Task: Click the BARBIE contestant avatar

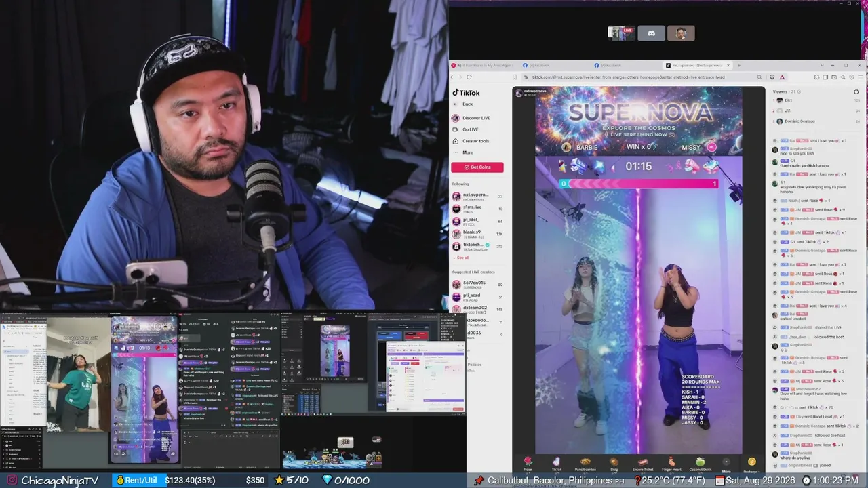Action: click(x=566, y=147)
